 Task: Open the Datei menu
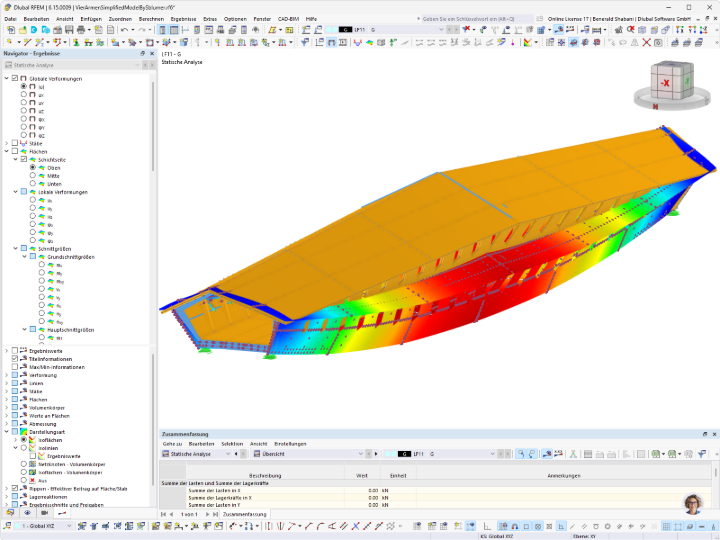tap(10, 19)
